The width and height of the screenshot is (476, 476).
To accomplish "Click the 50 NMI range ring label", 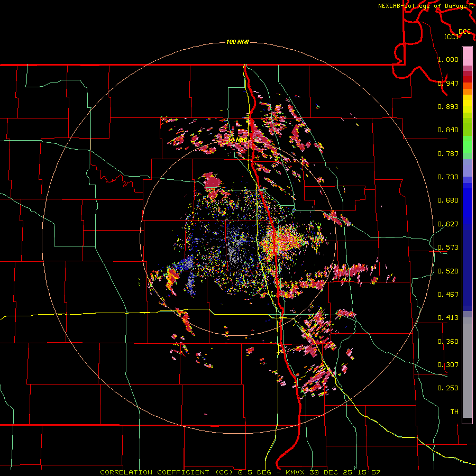I will pyautogui.click(x=237, y=140).
